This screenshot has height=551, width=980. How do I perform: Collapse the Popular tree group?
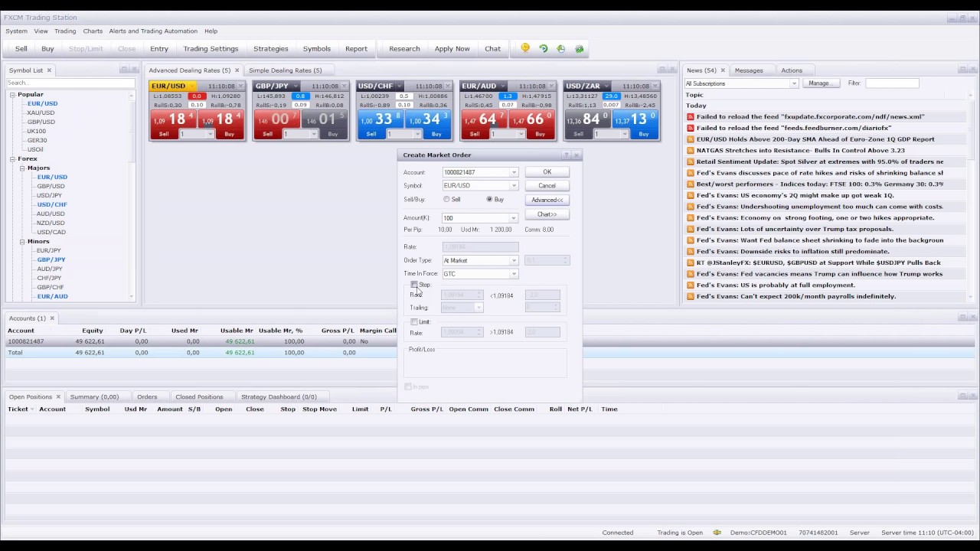[12, 95]
